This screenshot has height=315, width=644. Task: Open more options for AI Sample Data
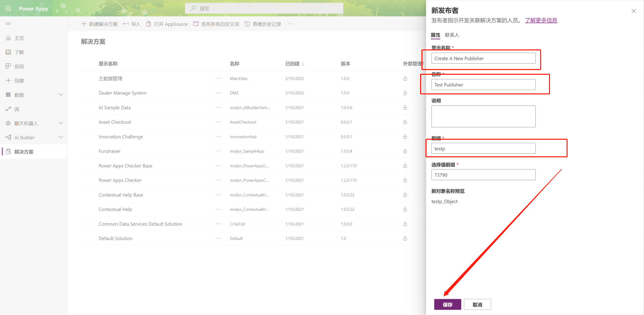click(218, 108)
